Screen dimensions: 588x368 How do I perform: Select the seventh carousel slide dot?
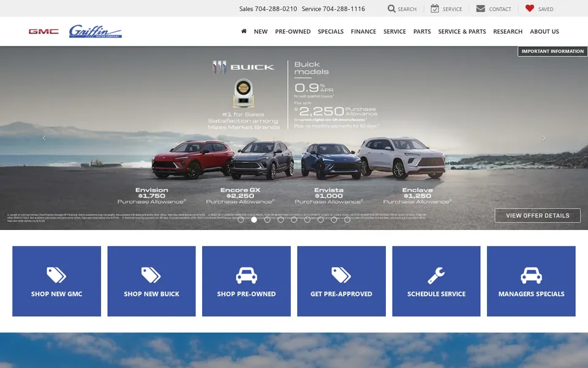pos(320,220)
